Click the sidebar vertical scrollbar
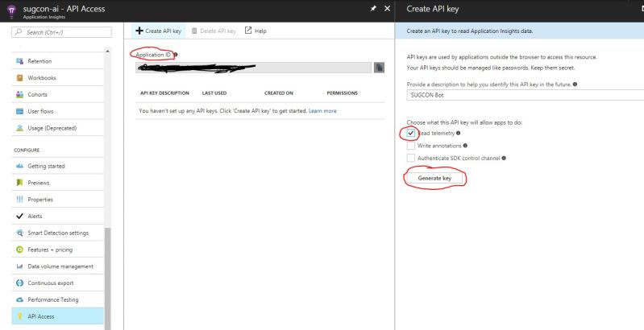The height and width of the screenshot is (330, 644). [108, 274]
